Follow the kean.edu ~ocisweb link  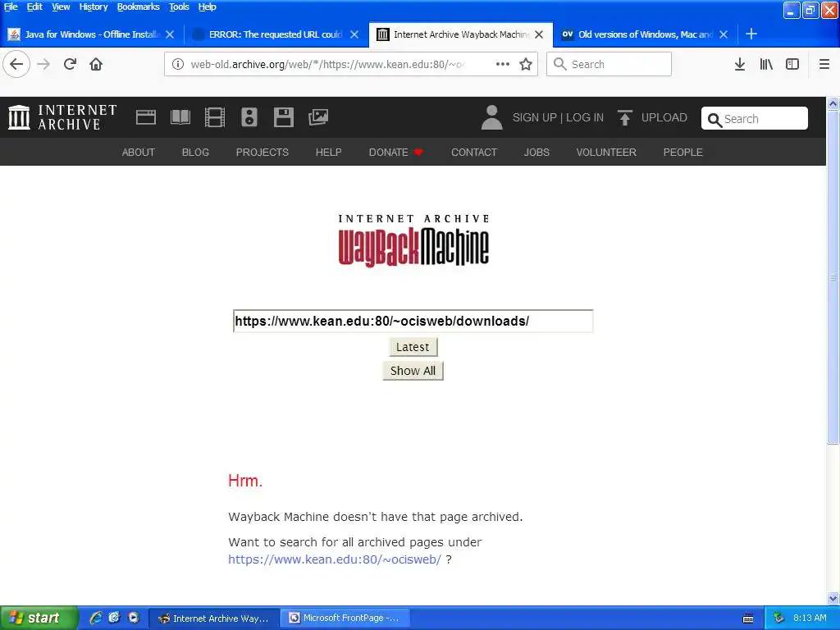[335, 559]
